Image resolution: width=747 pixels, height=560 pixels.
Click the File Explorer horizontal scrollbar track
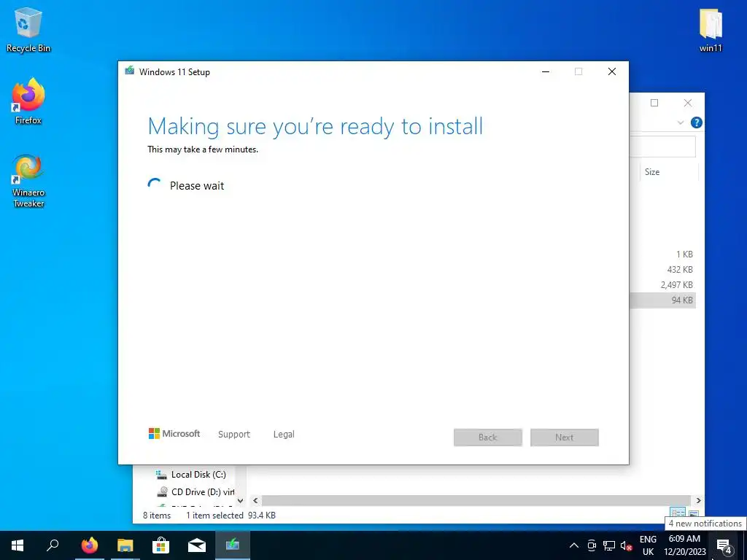point(476,500)
